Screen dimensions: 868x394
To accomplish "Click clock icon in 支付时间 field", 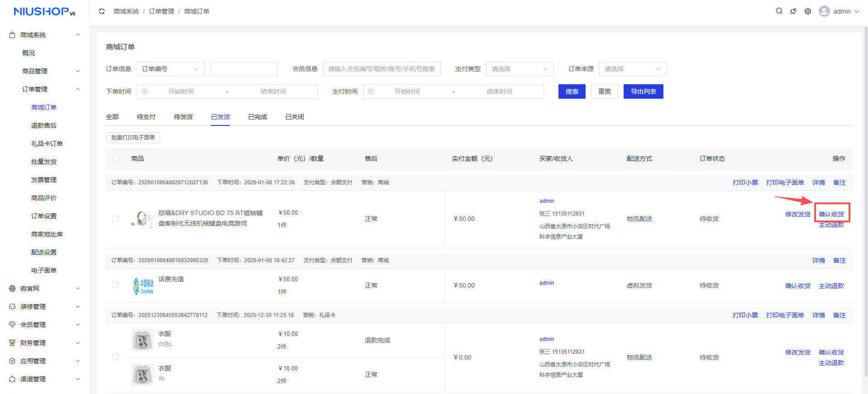I will coord(371,91).
